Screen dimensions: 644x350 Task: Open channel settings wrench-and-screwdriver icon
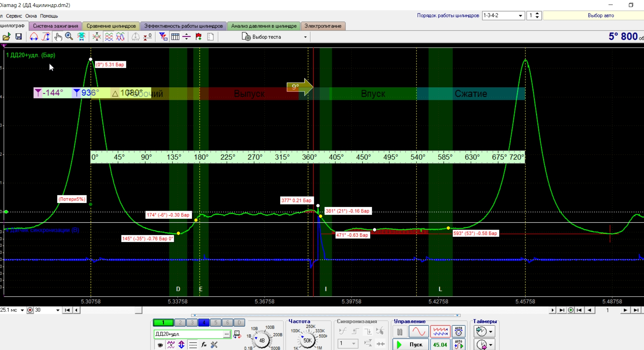(x=214, y=345)
